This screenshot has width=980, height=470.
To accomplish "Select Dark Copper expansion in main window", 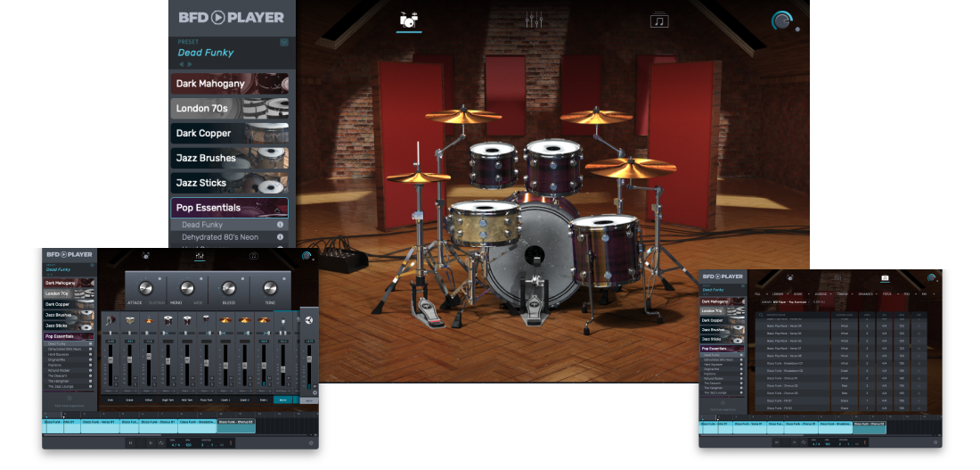I will click(230, 133).
